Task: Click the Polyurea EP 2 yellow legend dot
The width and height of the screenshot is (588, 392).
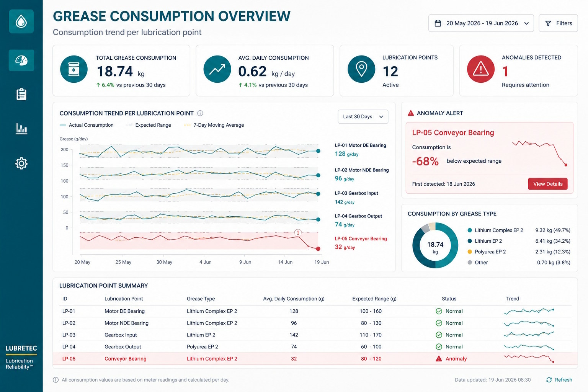Action: coord(470,252)
